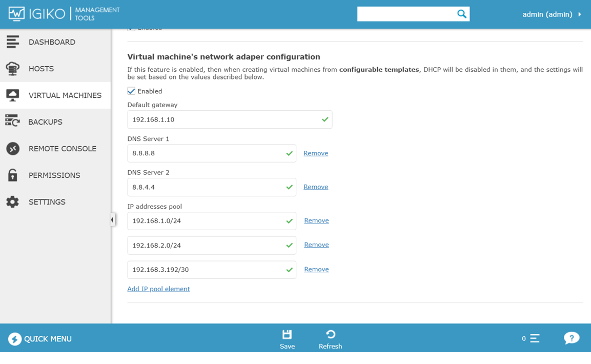Click the Settings gear icon
Image resolution: width=591 pixels, height=364 pixels.
pyautogui.click(x=13, y=202)
